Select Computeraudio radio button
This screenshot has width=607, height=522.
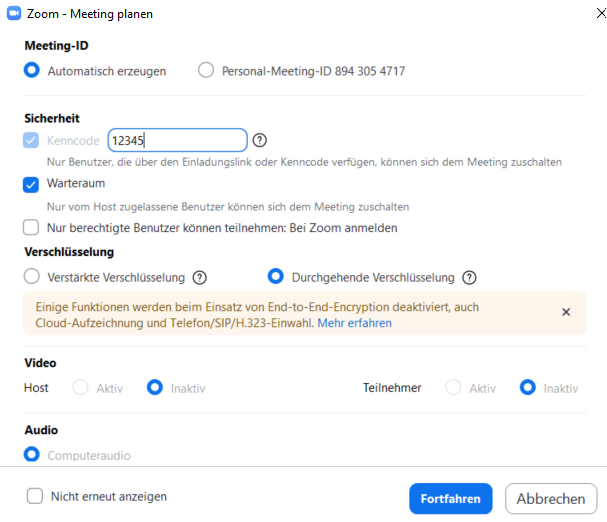pyautogui.click(x=32, y=454)
